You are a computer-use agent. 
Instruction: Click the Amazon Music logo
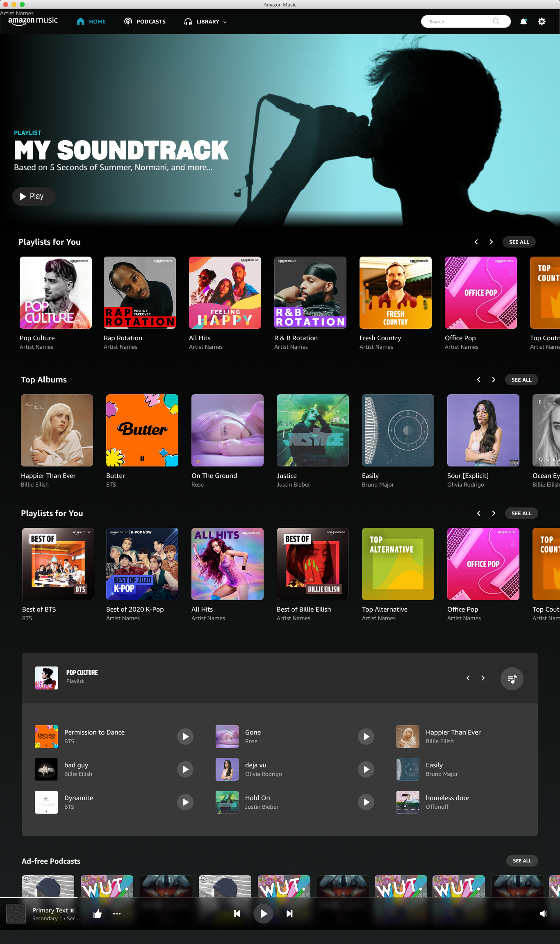click(33, 21)
